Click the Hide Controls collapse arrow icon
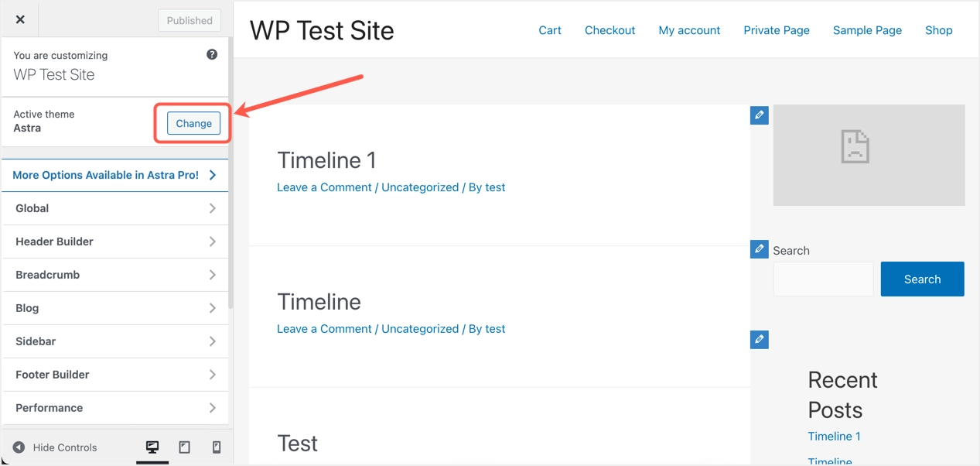Image resolution: width=980 pixels, height=466 pixels. pyautogui.click(x=19, y=447)
